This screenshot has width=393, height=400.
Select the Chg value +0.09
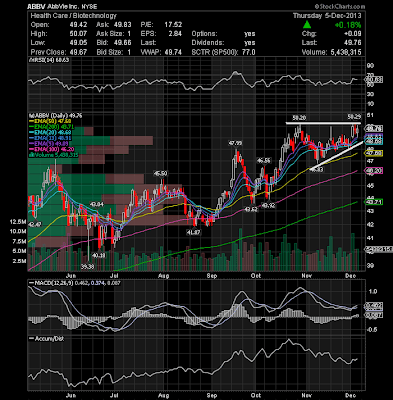353,34
